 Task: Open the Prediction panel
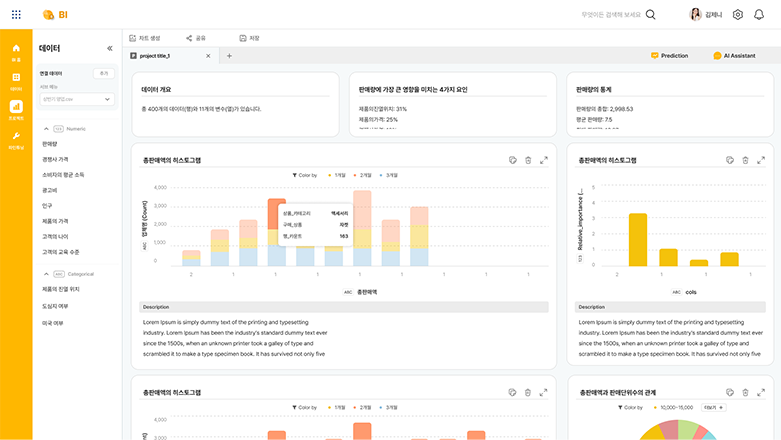pos(669,56)
